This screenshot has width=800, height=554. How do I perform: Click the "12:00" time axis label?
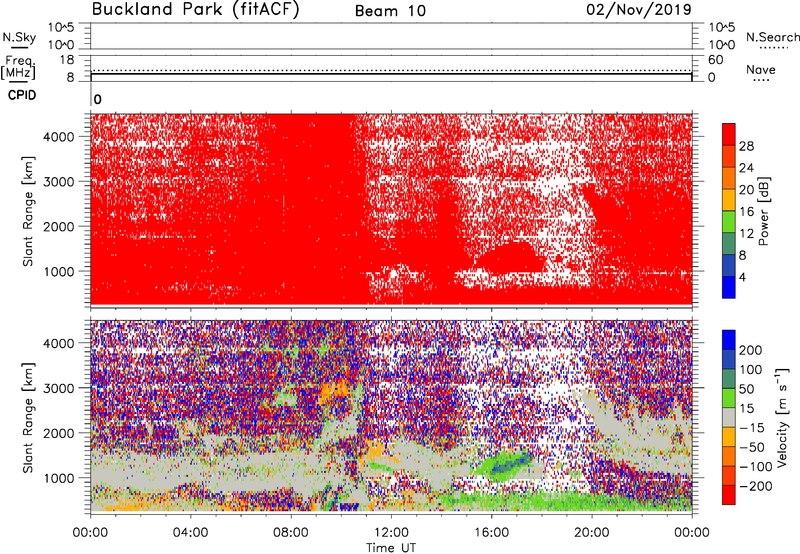(x=391, y=533)
